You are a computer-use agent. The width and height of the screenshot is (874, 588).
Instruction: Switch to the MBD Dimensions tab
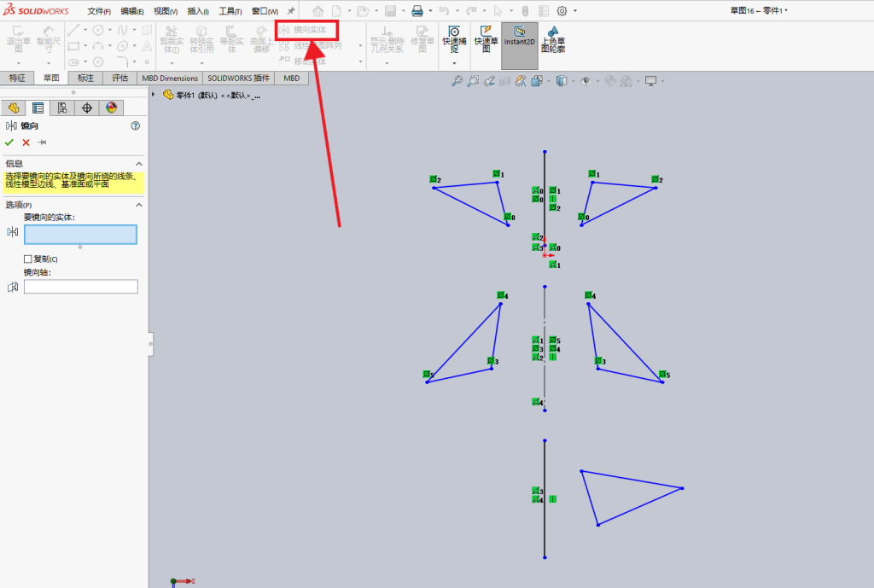tap(170, 78)
